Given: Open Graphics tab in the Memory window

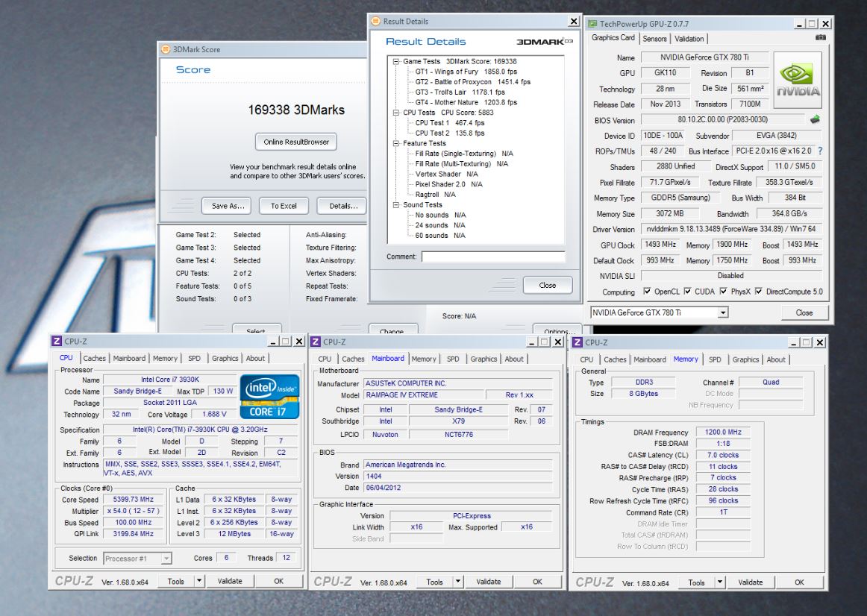Looking at the screenshot, I should point(745,359).
